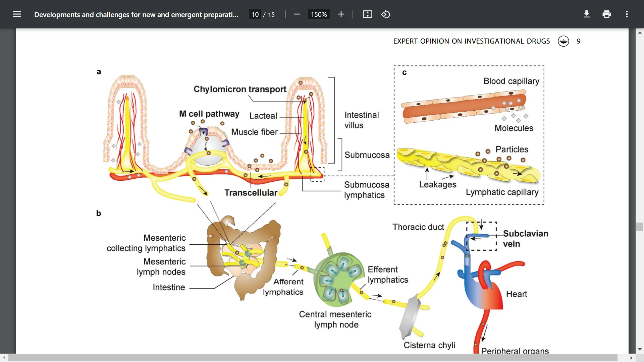Click the scroll left arrow
The width and height of the screenshot is (644, 362).
pyautogui.click(x=4, y=358)
